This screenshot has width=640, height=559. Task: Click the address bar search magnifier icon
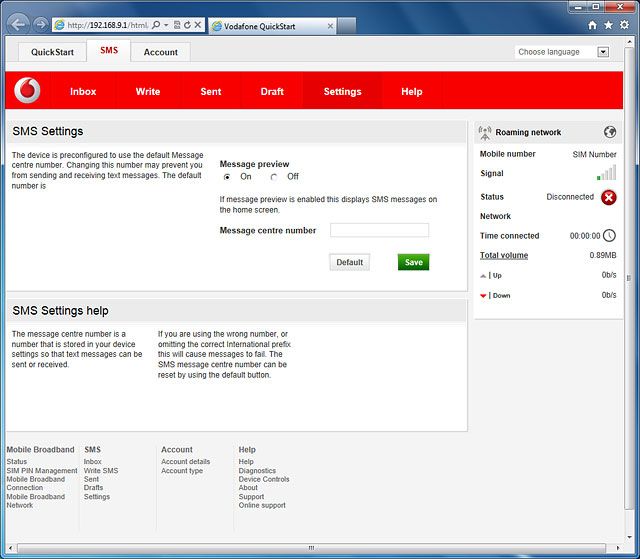click(156, 25)
